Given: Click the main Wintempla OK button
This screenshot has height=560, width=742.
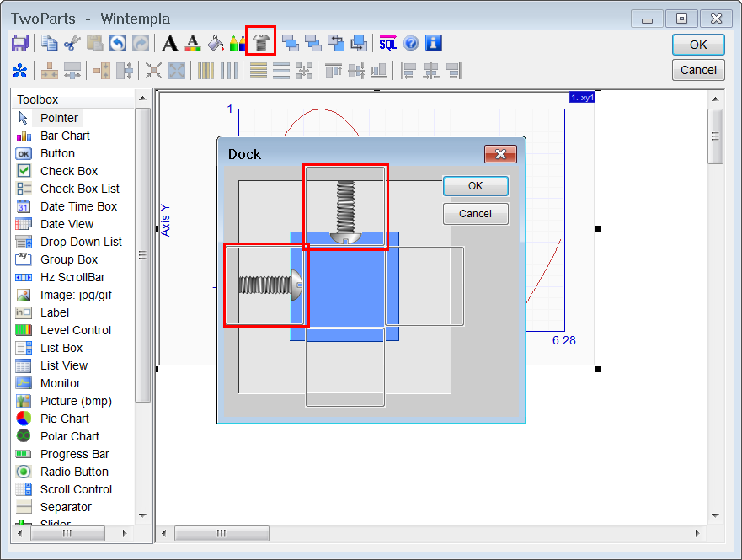Looking at the screenshot, I should point(698,45).
